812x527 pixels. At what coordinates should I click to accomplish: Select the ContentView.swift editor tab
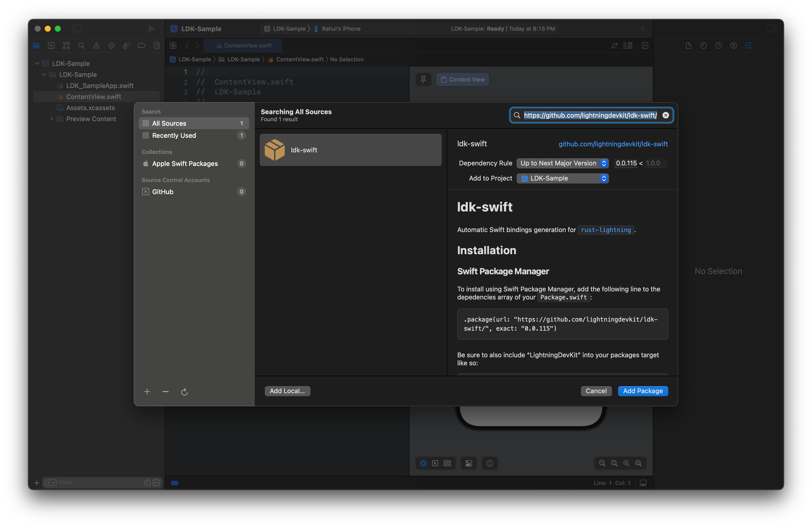pyautogui.click(x=243, y=46)
